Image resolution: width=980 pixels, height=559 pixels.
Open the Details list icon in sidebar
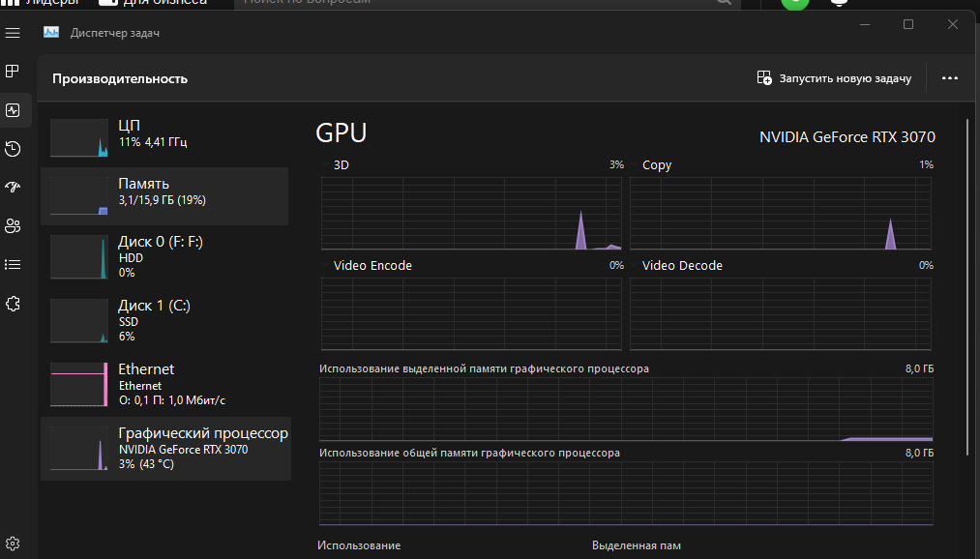tap(13, 265)
